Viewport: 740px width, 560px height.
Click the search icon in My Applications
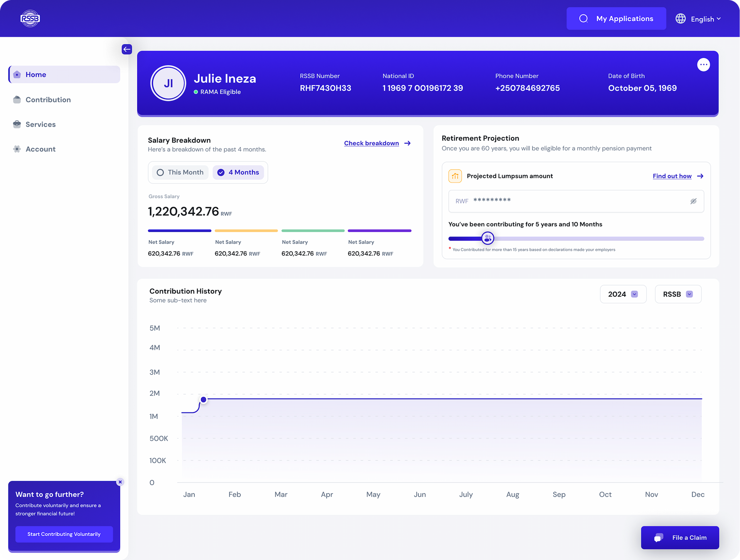584,18
